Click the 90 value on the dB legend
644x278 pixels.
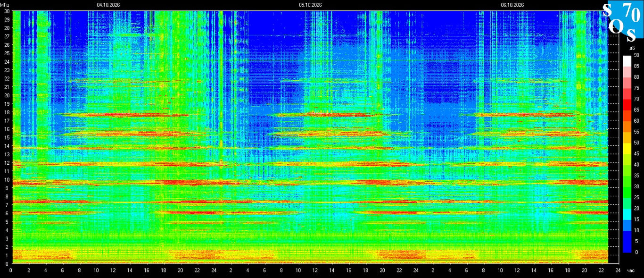pos(636,55)
